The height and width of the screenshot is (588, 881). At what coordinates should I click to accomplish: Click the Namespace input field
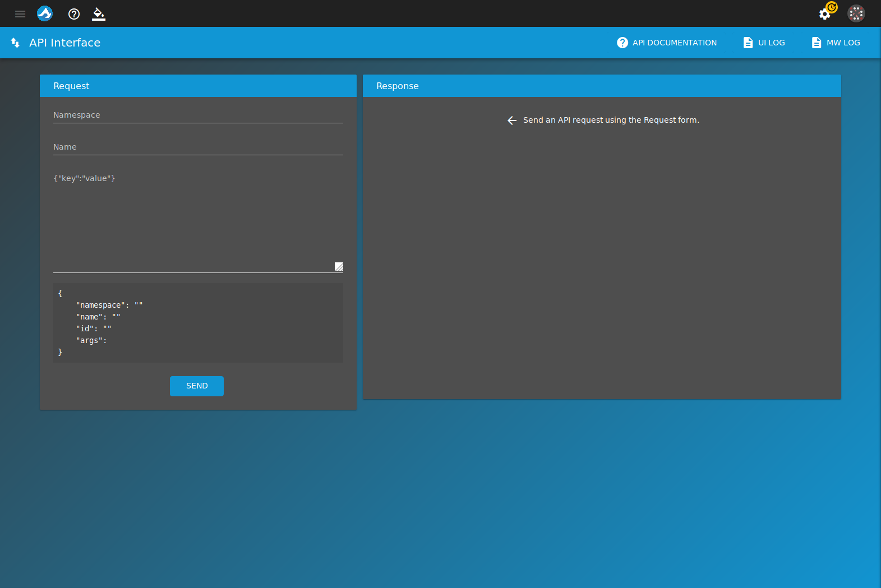198,115
